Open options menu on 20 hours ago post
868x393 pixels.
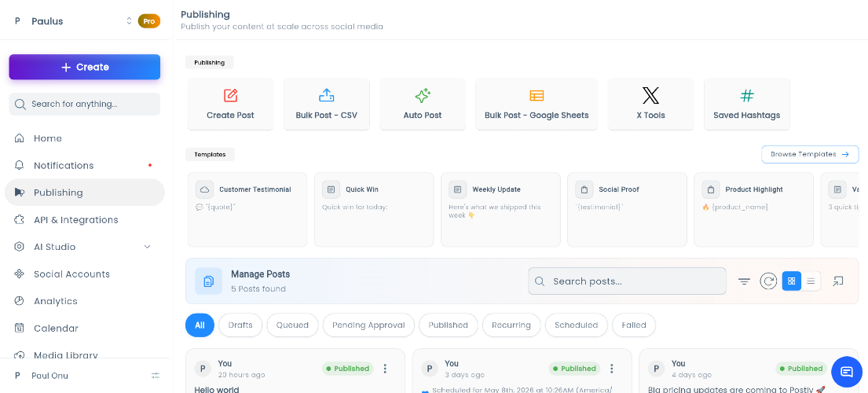(385, 369)
